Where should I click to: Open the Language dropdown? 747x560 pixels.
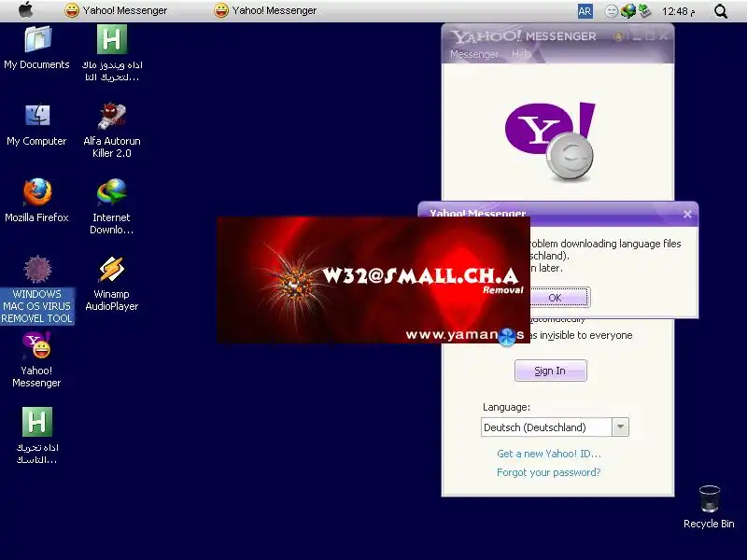(620, 427)
